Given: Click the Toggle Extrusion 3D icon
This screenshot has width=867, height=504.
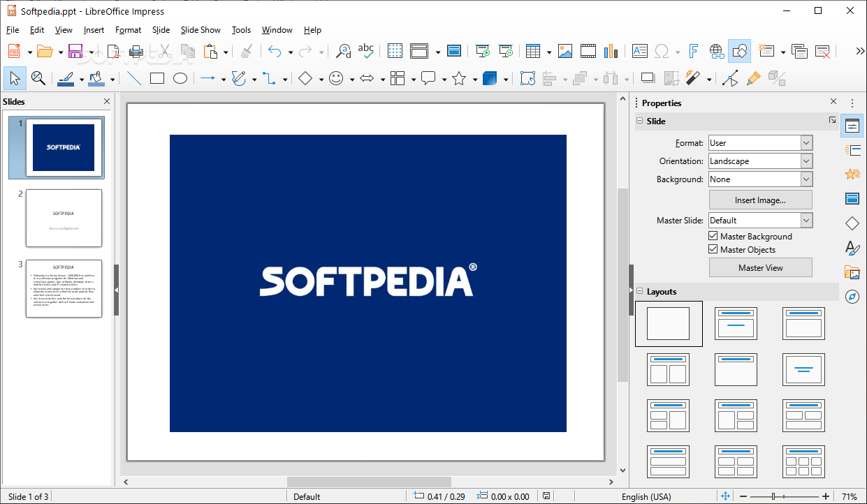Looking at the screenshot, I should tap(777, 78).
